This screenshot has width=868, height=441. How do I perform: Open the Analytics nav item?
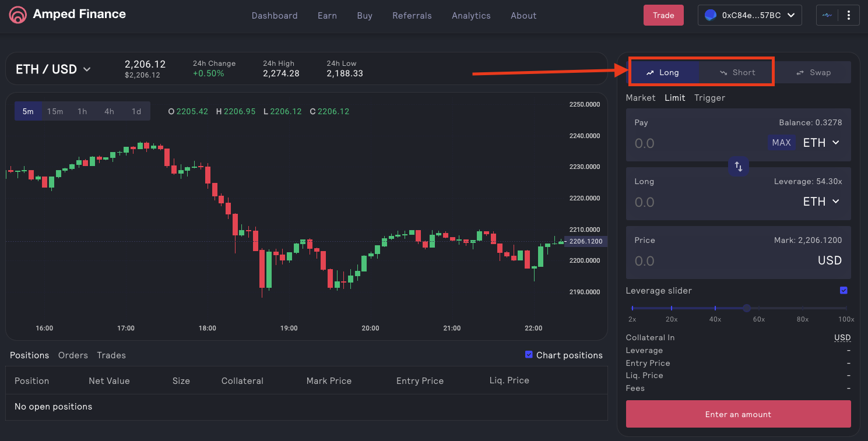[471, 16]
